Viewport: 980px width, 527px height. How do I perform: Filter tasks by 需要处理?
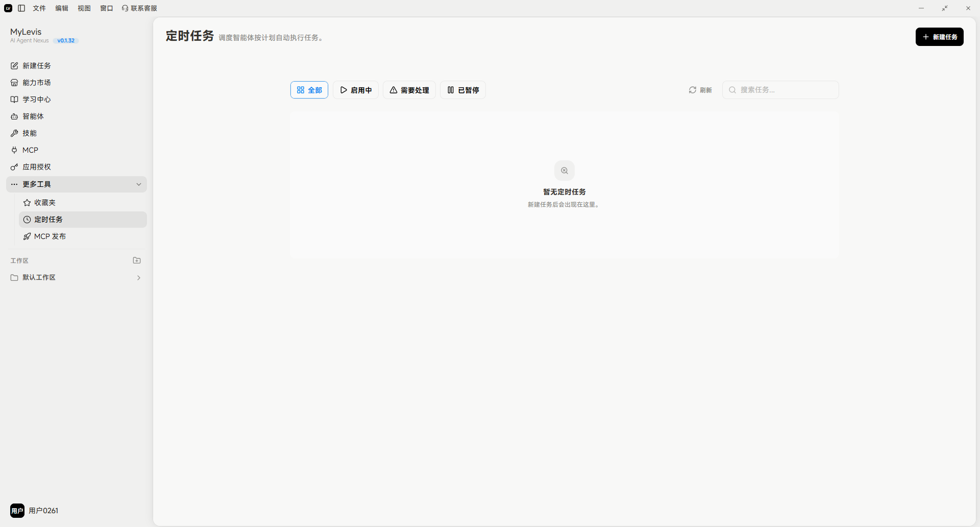pos(409,90)
